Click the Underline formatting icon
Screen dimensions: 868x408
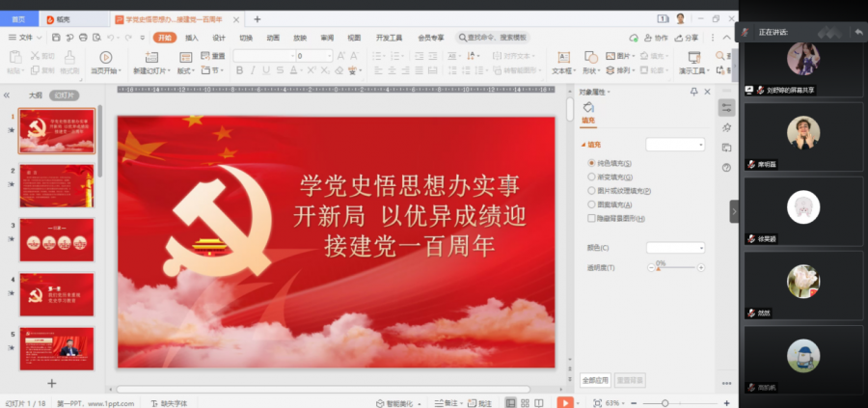pyautogui.click(x=266, y=70)
